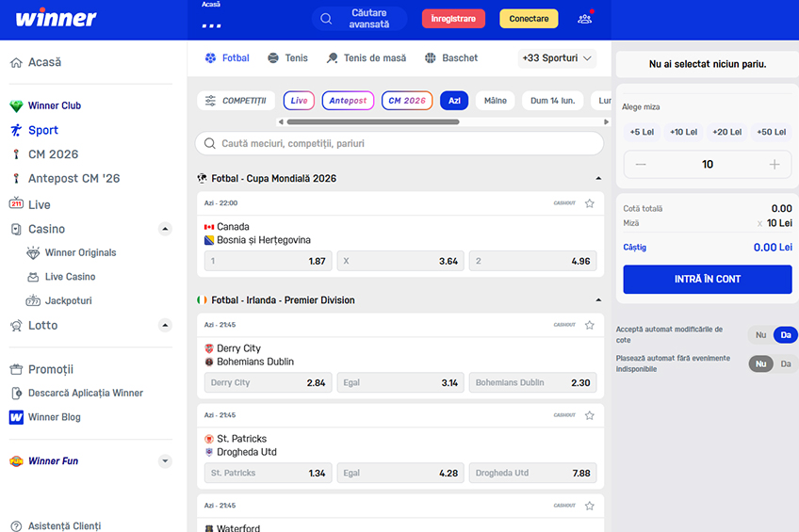Click the Promoții gift icon
This screenshot has height=532, width=799.
[x=16, y=369]
